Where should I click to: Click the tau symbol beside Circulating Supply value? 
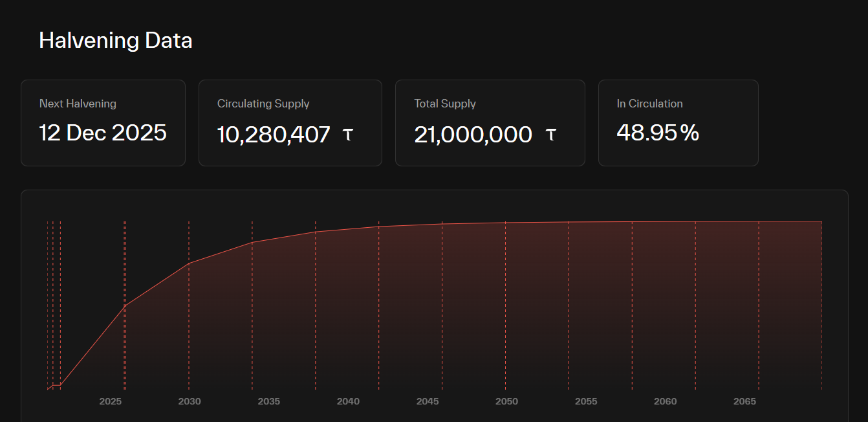347,135
